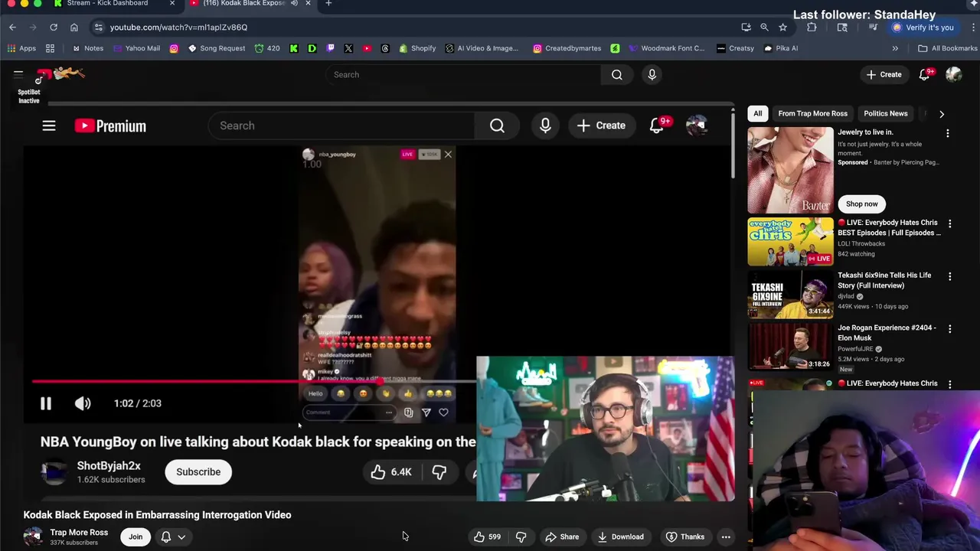Click the ShotByjah2x channel name
The width and height of the screenshot is (980, 551).
click(x=109, y=466)
